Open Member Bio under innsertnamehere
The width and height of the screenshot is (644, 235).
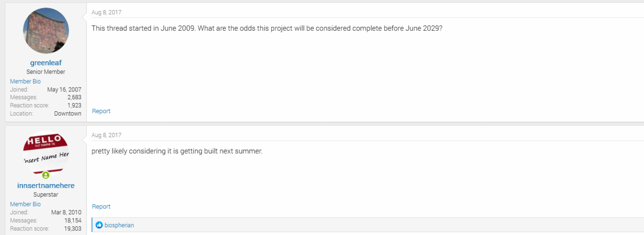click(x=25, y=204)
